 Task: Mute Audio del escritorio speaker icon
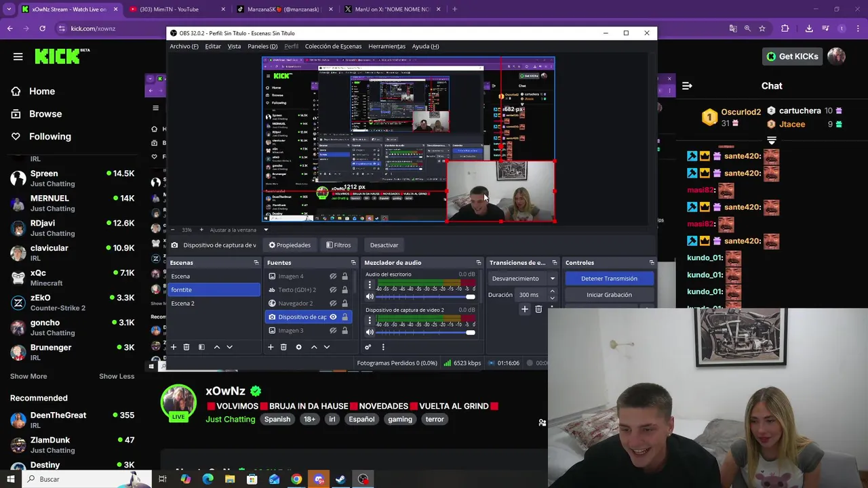(370, 297)
